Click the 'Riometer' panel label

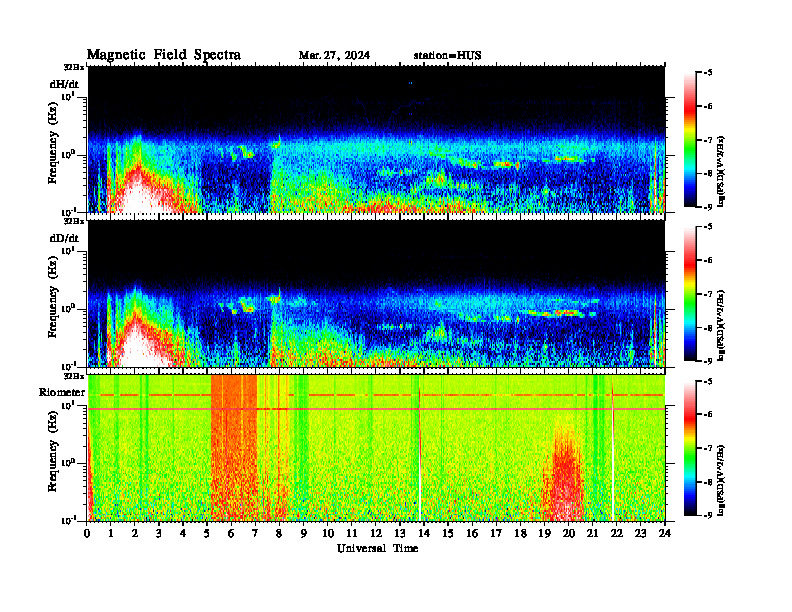[x=62, y=392]
